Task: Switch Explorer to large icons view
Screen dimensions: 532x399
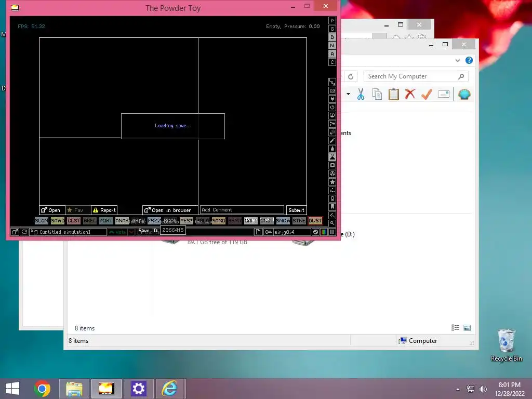Action: coord(467,328)
